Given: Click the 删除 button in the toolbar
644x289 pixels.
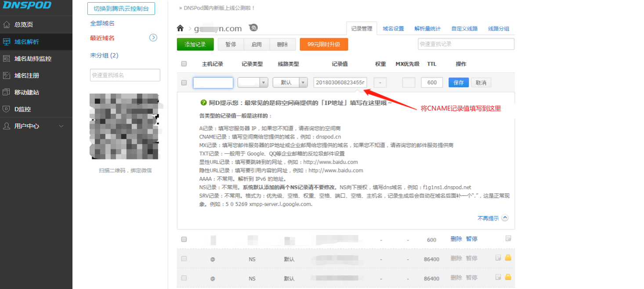Looking at the screenshot, I should coord(282,44).
